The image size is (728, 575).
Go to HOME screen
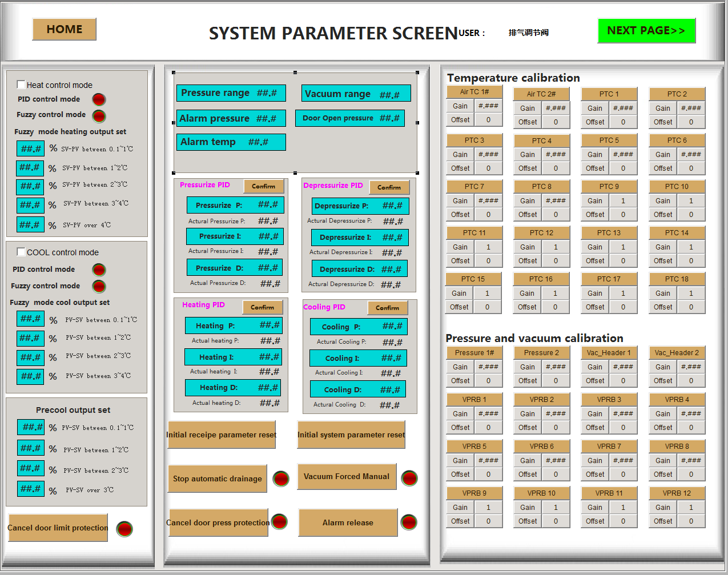(x=64, y=30)
